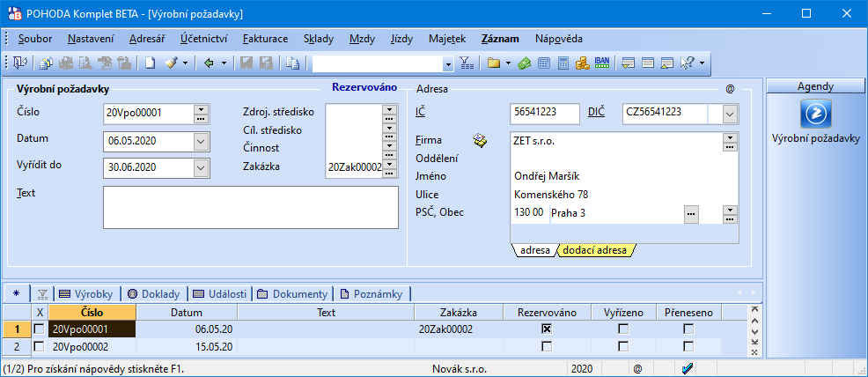
Task: Open the Záznam menu
Action: (500, 39)
